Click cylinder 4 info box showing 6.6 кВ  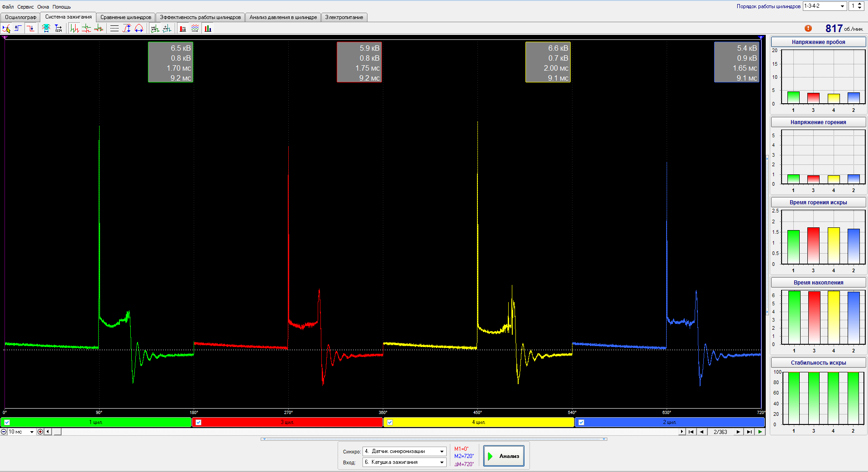pyautogui.click(x=548, y=62)
